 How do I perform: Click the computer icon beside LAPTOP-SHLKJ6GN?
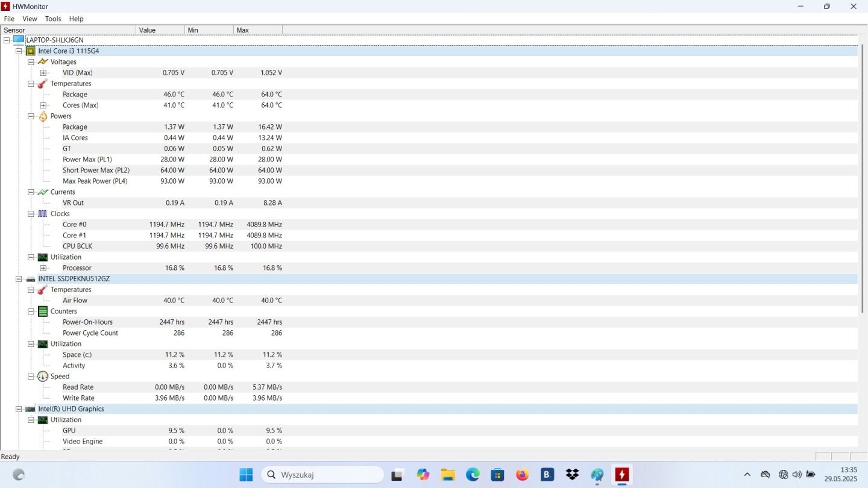(x=19, y=40)
